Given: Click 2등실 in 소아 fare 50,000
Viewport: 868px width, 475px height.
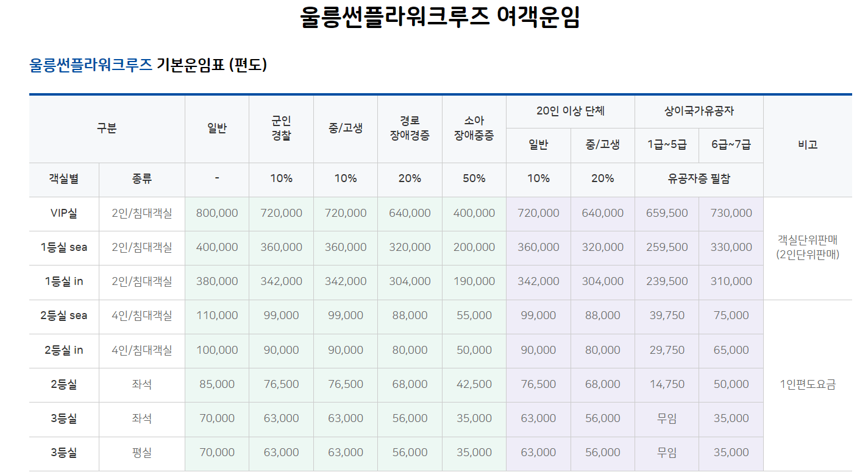Looking at the screenshot, I should (x=474, y=350).
